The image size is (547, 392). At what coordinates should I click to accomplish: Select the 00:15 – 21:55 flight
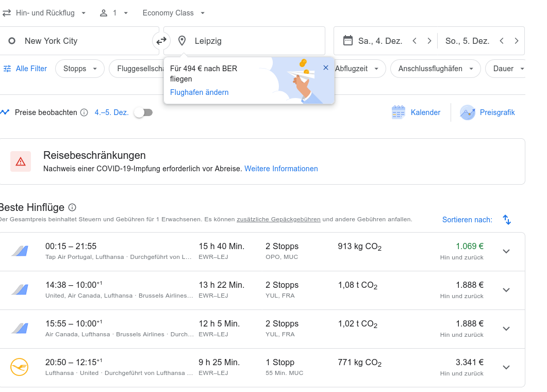pyautogui.click(x=262, y=252)
